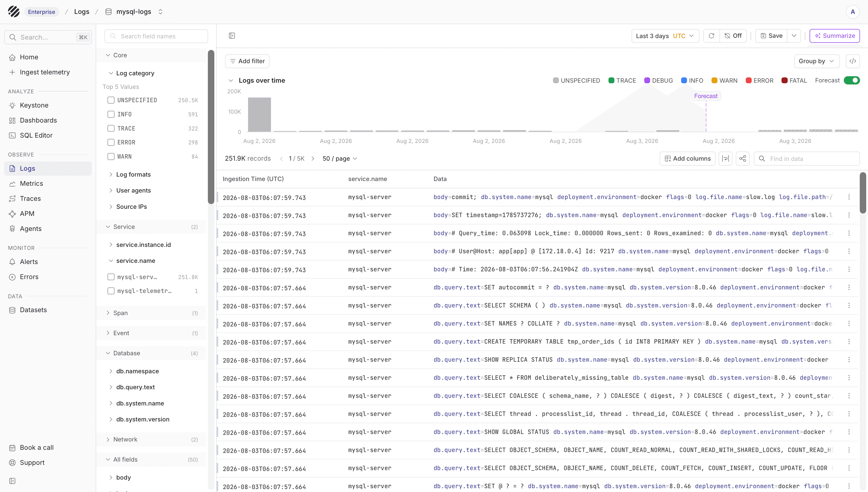Image resolution: width=868 pixels, height=492 pixels.
Task: Go to next records page
Action: pos(313,159)
